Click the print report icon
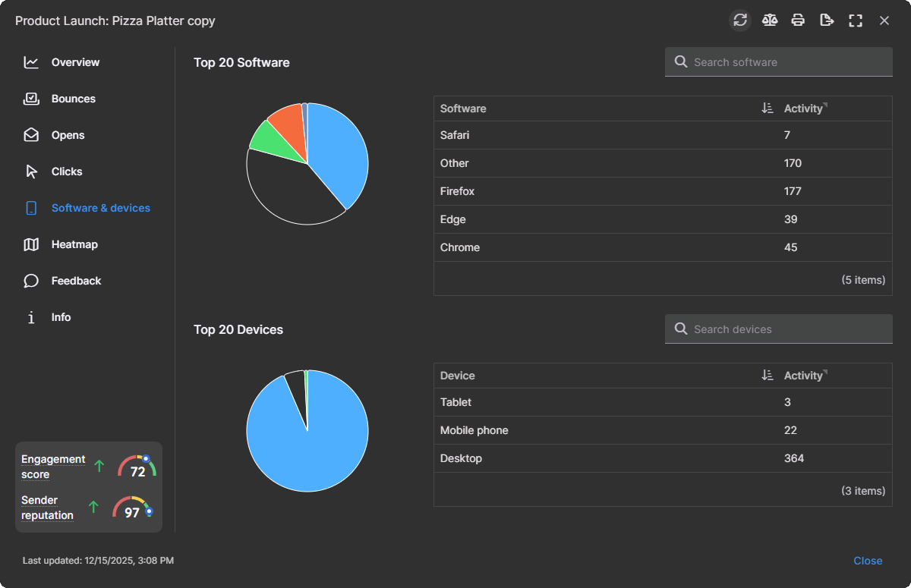Viewport: 911px width, 588px height. pos(798,20)
